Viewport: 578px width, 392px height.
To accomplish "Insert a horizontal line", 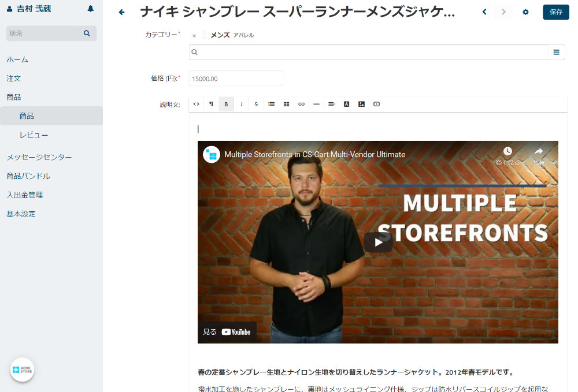I will pos(316,104).
